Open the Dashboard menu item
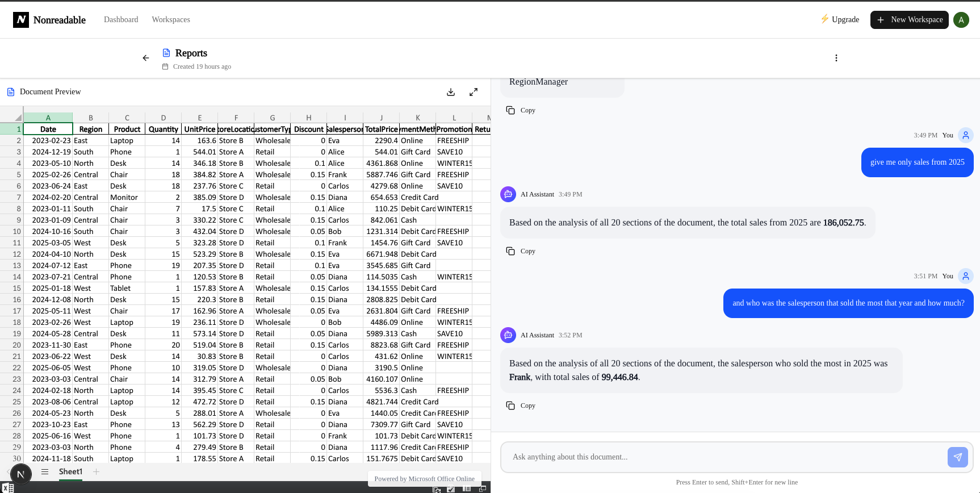Screen dimensions: 980x493 click(x=121, y=19)
